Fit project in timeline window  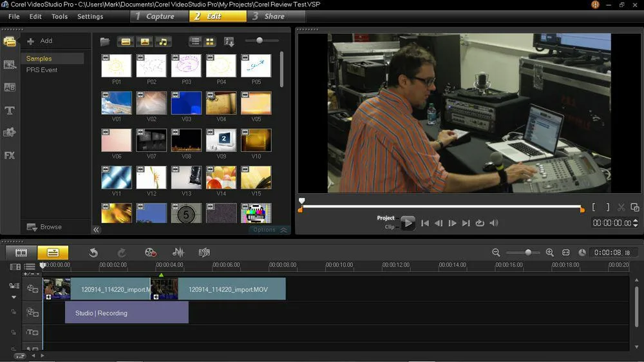[x=565, y=252]
